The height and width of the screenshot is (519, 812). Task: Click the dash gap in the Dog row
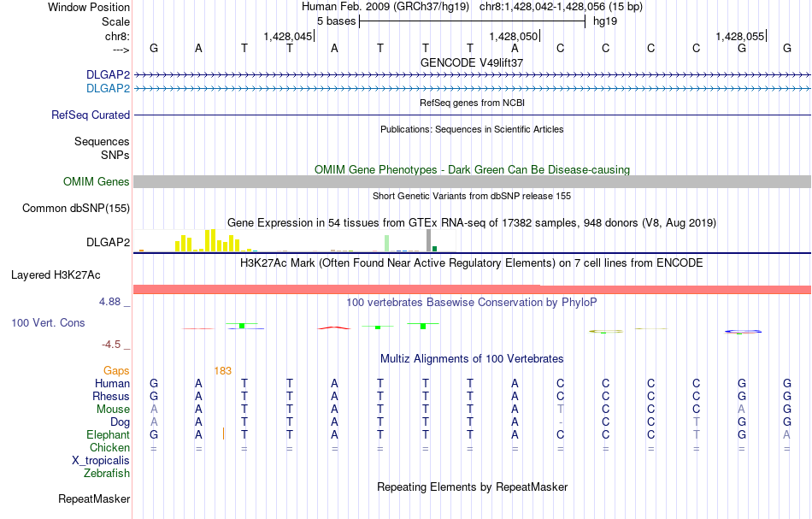coord(561,422)
